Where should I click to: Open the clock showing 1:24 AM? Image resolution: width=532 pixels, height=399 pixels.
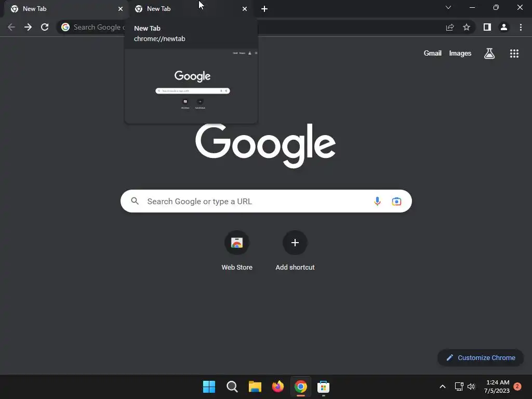click(497, 387)
